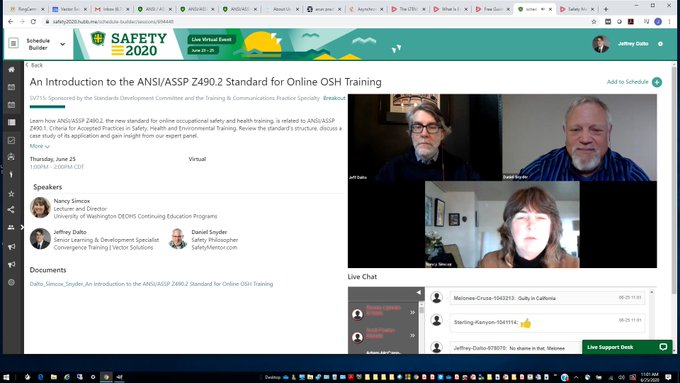Click the Melonee-Cruse Guilty in California message
This screenshot has height=383, width=680.
547,298
